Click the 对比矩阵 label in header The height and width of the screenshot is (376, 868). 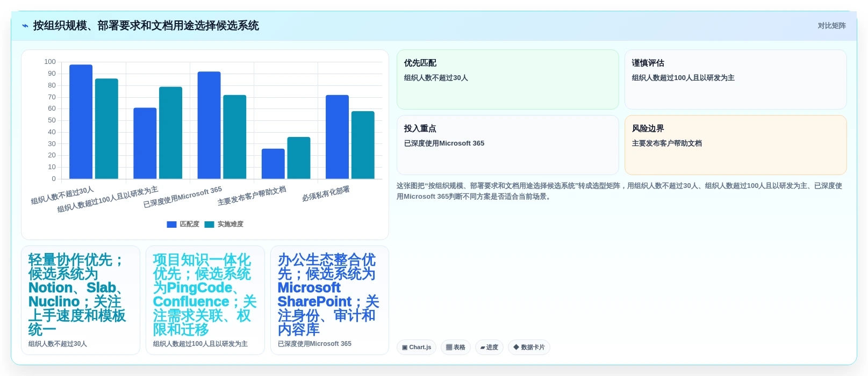click(x=831, y=26)
